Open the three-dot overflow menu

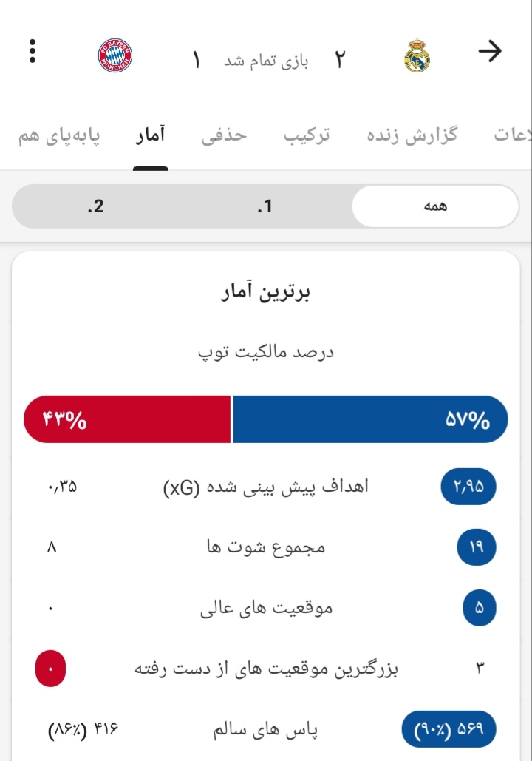click(x=33, y=51)
